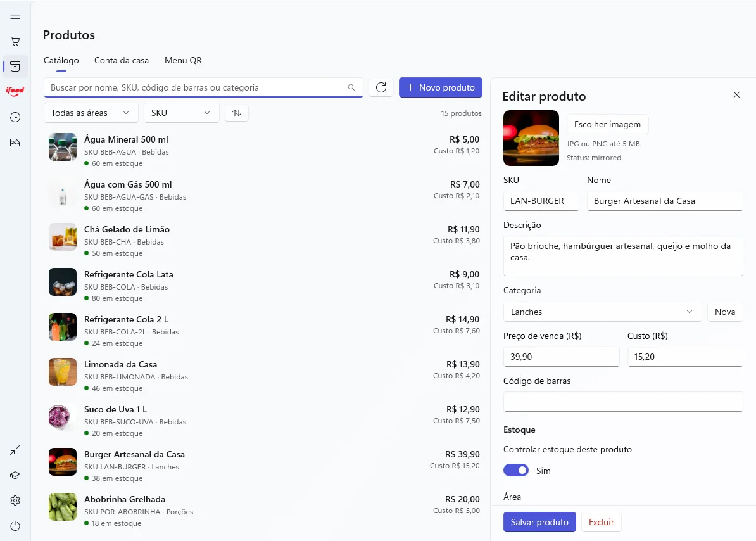Click the Preço de venda field
Image resolution: width=756 pixels, height=541 pixels.
coord(561,357)
